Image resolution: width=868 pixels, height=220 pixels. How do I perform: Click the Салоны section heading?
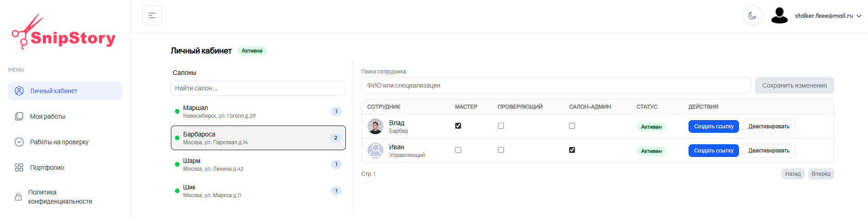coord(185,73)
